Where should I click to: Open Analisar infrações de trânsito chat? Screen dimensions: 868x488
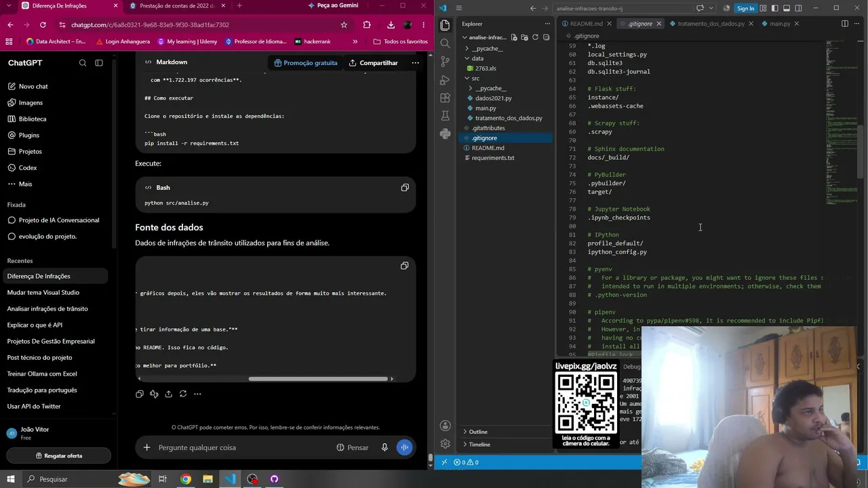(x=47, y=308)
